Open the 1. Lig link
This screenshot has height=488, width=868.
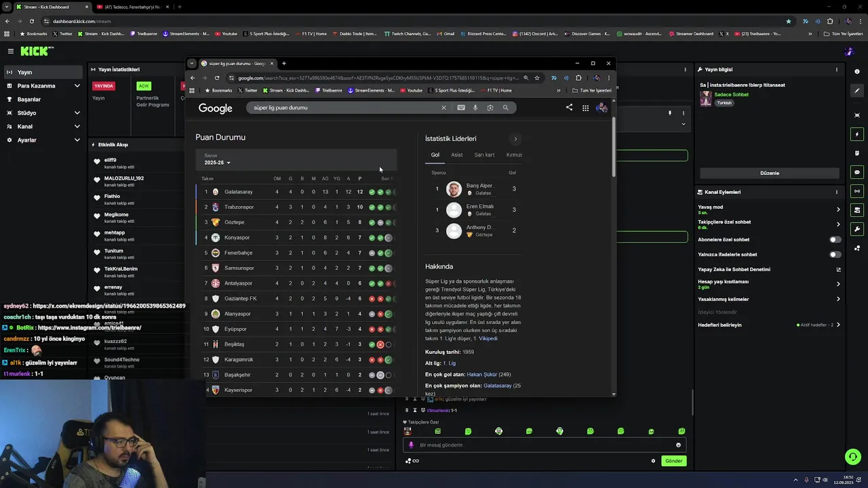click(450, 363)
